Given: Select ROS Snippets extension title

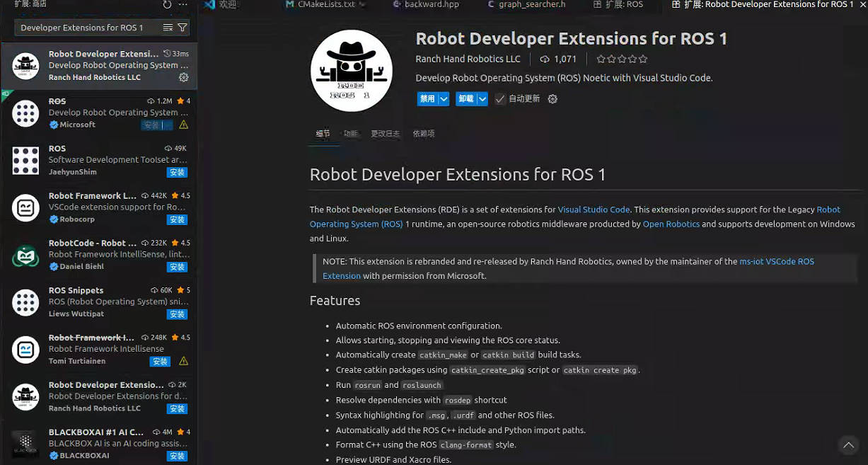Looking at the screenshot, I should tap(76, 290).
